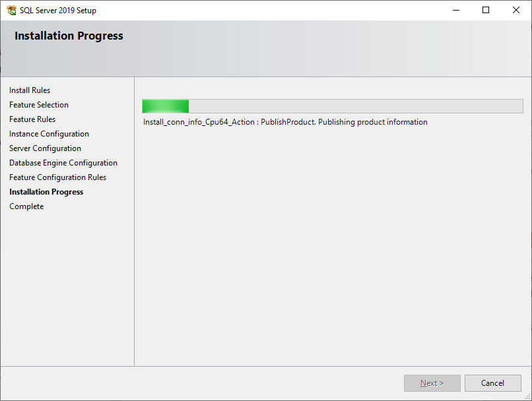Image resolution: width=532 pixels, height=401 pixels.
Task: Click the window resize grip corner
Action: [x=527, y=396]
